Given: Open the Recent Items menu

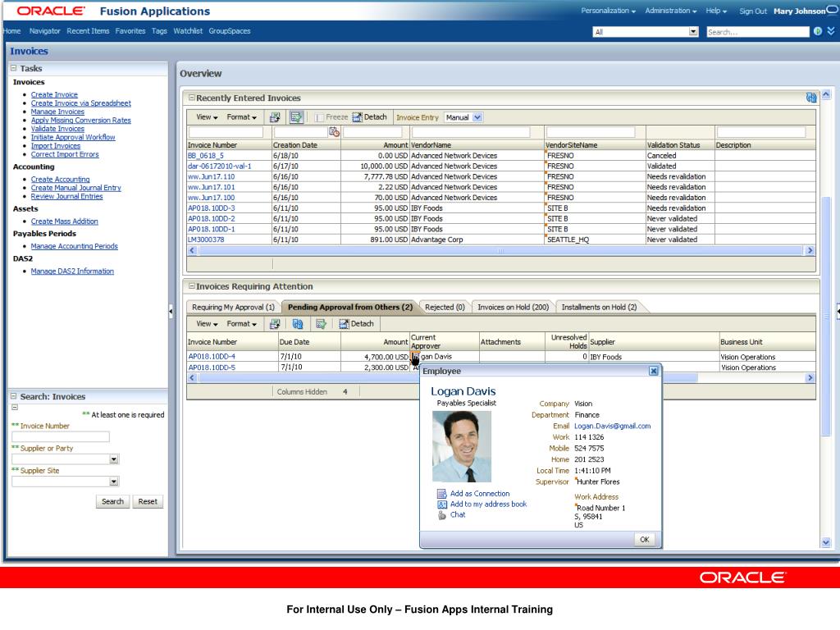Looking at the screenshot, I should click(88, 31).
